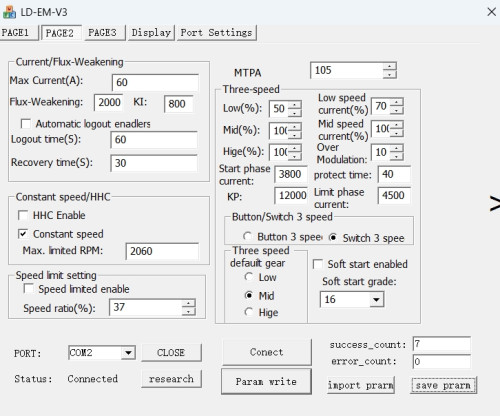Close the LD-EM-V3 window
500x416 pixels.
point(491,12)
